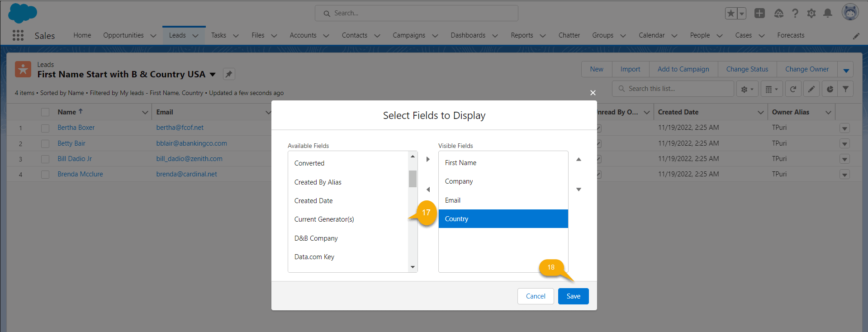Click the Search this list field
Image resolution: width=868 pixels, height=332 pixels.
[x=673, y=89]
